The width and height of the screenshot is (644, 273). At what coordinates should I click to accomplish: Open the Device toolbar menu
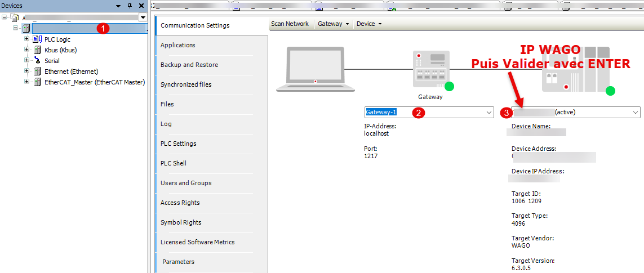(369, 24)
